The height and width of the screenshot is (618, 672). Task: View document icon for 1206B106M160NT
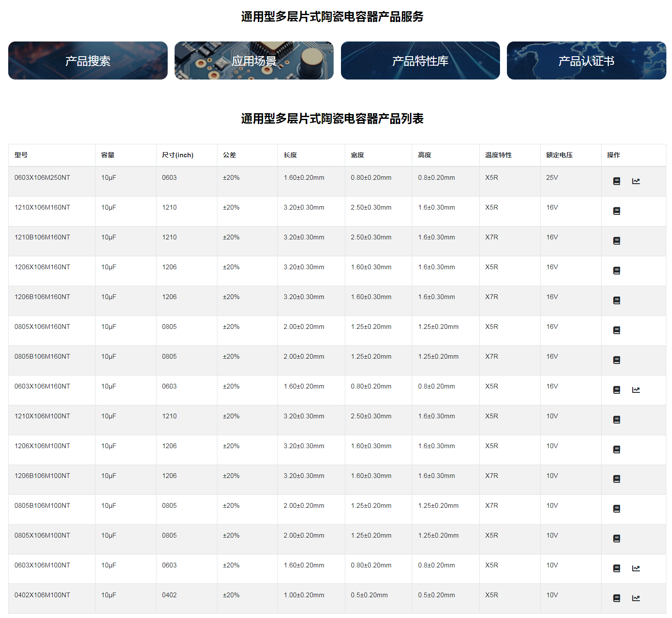point(616,300)
